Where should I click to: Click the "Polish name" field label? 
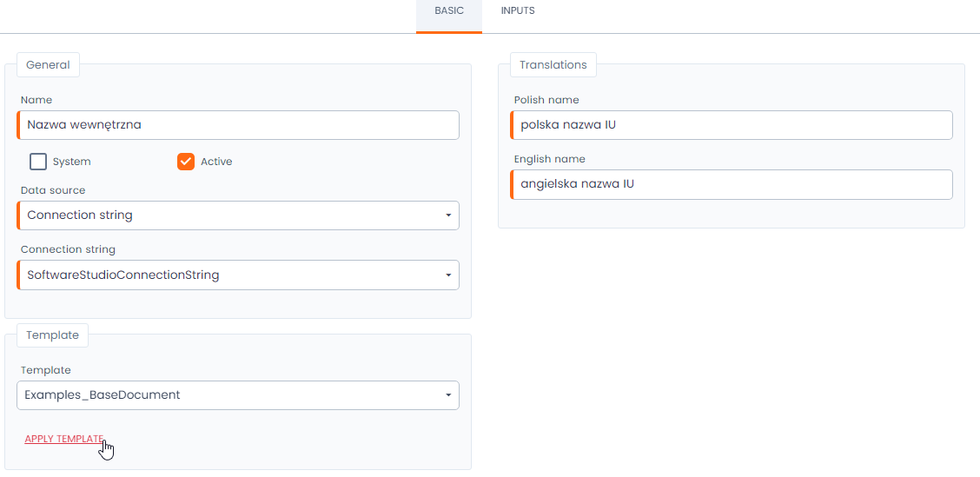coord(546,100)
